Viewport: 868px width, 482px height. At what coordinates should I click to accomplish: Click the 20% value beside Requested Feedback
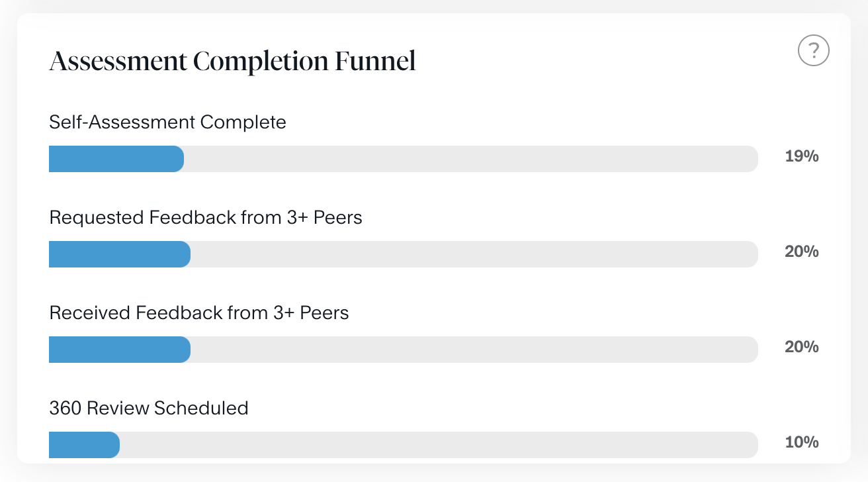(x=802, y=252)
